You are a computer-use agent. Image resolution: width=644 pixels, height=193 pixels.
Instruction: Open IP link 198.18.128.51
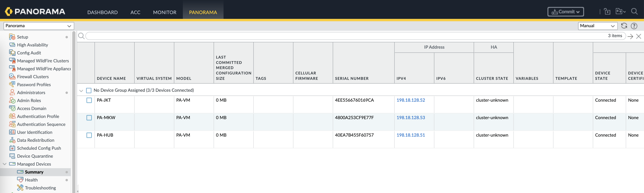411,135
